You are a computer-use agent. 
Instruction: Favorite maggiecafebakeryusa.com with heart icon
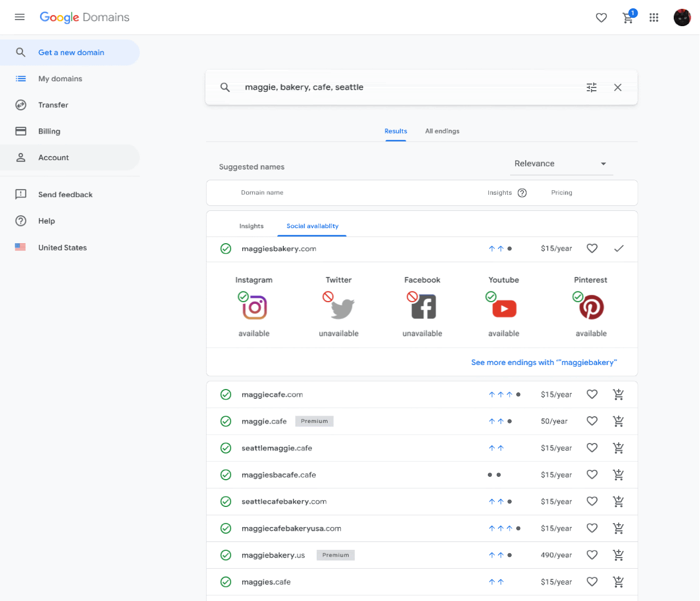pos(592,528)
